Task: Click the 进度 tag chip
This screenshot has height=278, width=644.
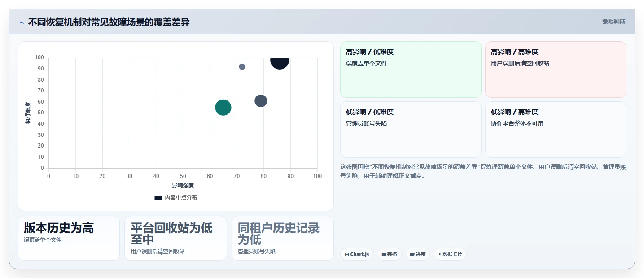Action: [x=417, y=254]
